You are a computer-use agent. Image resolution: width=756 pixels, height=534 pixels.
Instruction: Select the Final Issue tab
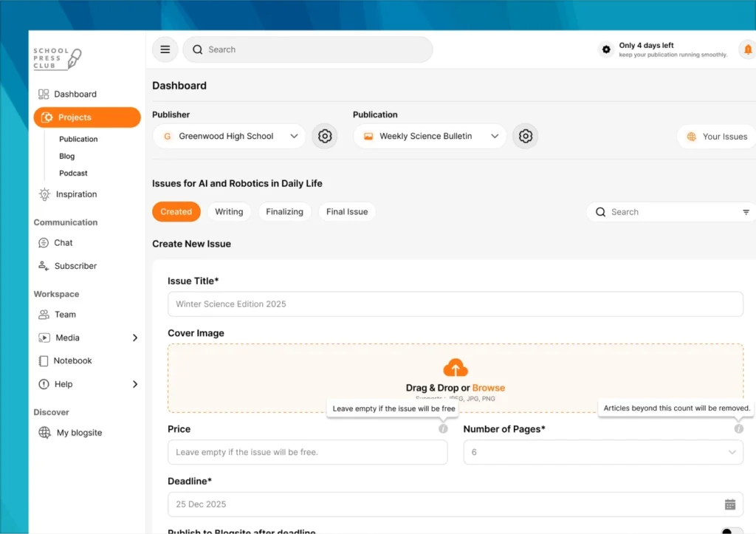pos(347,212)
